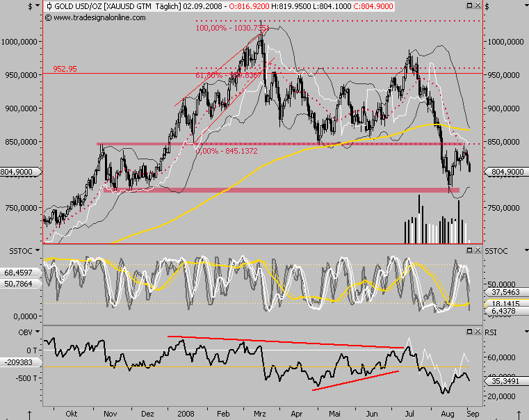Click the 18,1415 value tag
The image size is (529, 420).
506,303
